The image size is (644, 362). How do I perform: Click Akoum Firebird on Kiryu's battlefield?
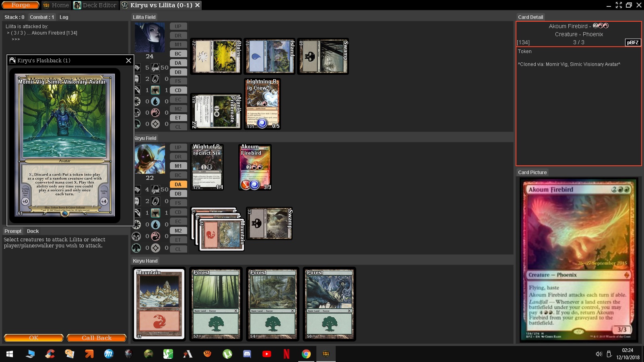(x=255, y=167)
